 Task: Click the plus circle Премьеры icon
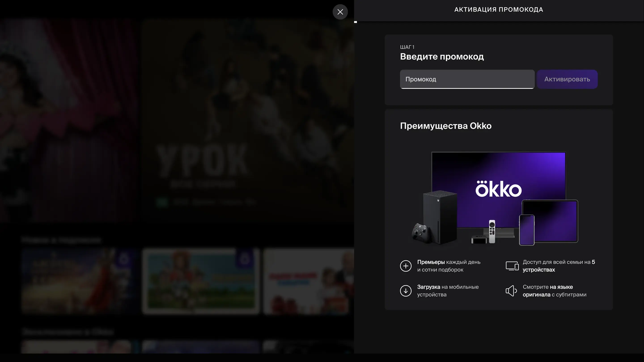(405, 266)
